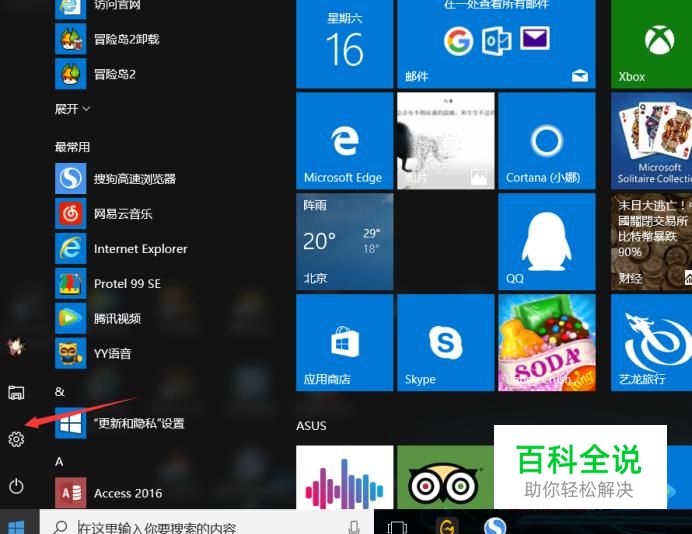The height and width of the screenshot is (534, 692).
Task: Click the Windows Start button
Action: click(x=17, y=526)
